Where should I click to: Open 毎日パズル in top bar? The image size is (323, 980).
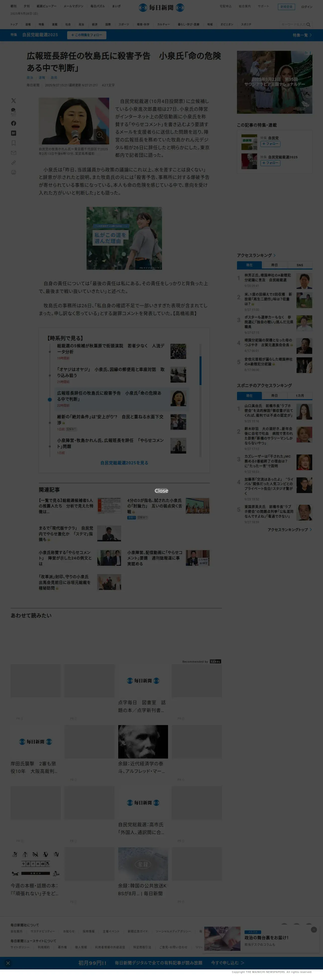pos(97,6)
